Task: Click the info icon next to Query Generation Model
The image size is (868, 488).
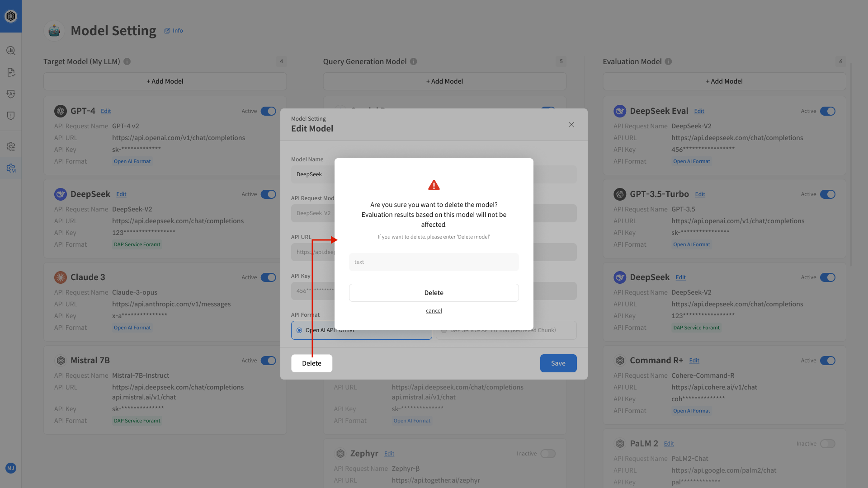Action: click(413, 61)
